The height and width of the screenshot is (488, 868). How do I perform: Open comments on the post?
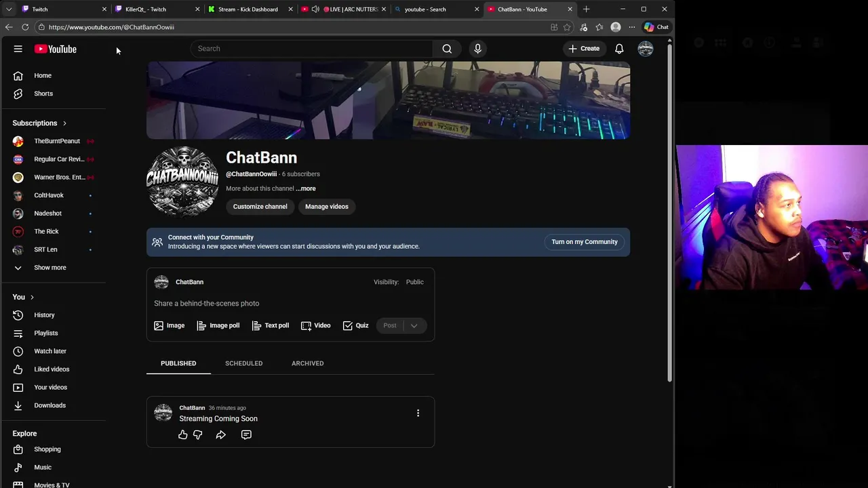tap(246, 434)
